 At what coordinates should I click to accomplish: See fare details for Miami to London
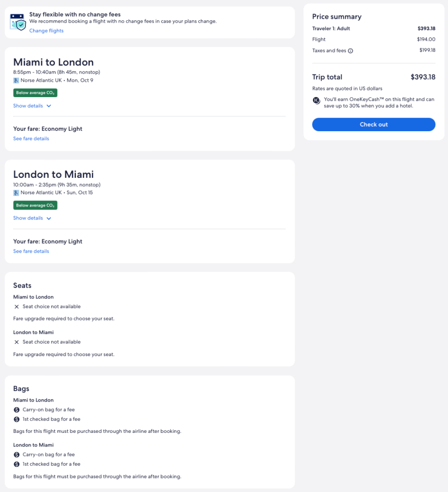(31, 138)
